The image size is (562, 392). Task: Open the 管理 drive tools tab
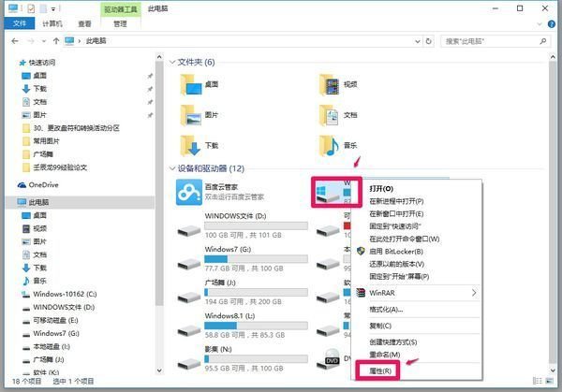coord(120,23)
